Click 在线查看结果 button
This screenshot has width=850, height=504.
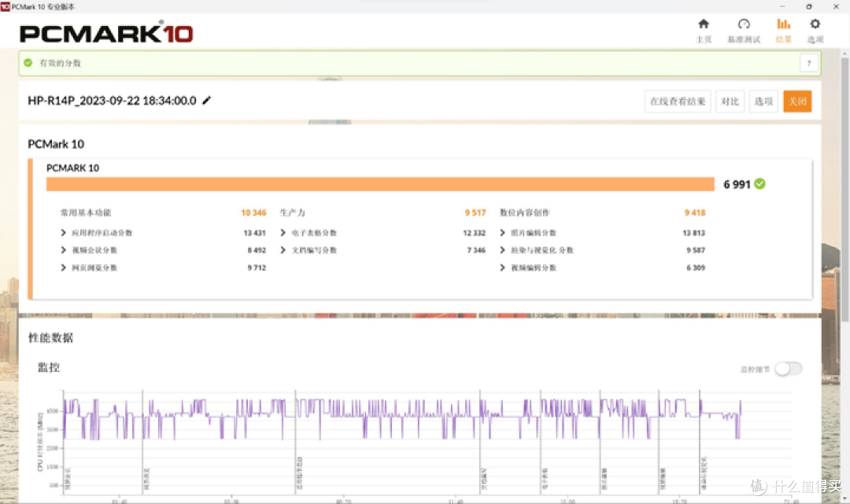[x=678, y=101]
